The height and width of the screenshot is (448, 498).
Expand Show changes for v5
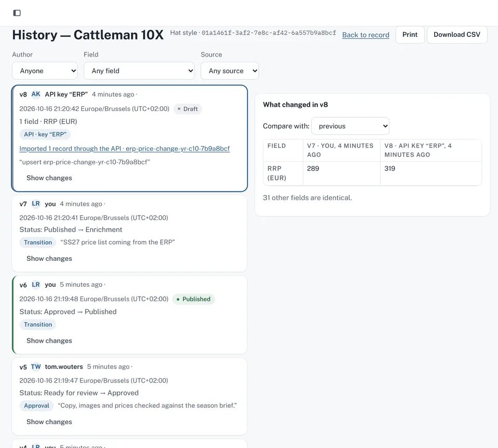(x=49, y=422)
